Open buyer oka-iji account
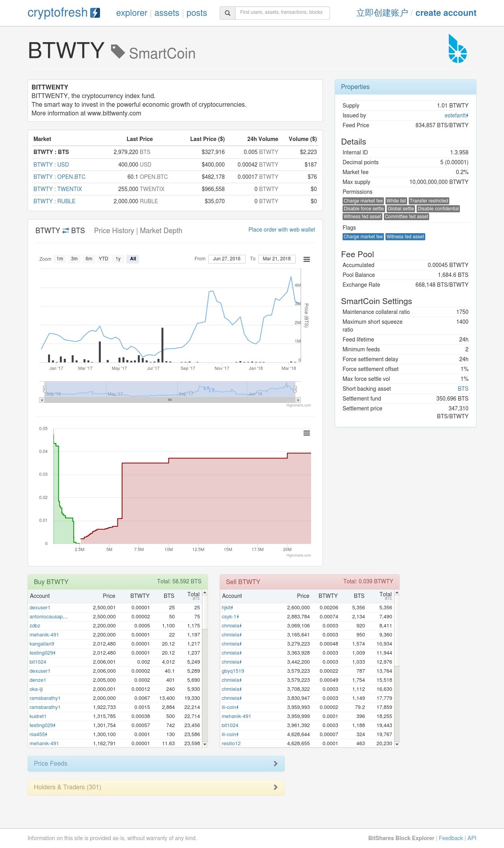This screenshot has width=504, height=848. tap(36, 689)
